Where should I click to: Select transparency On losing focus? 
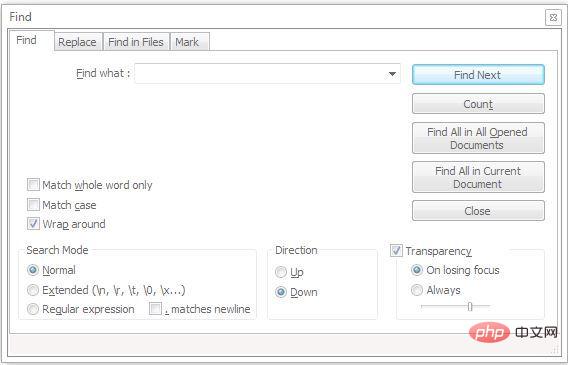coord(417,270)
